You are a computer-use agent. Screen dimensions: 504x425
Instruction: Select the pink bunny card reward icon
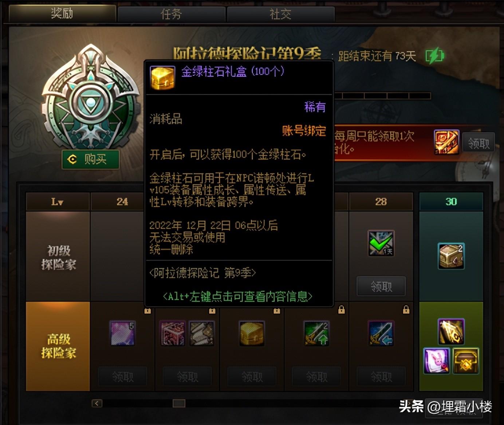[437, 360]
